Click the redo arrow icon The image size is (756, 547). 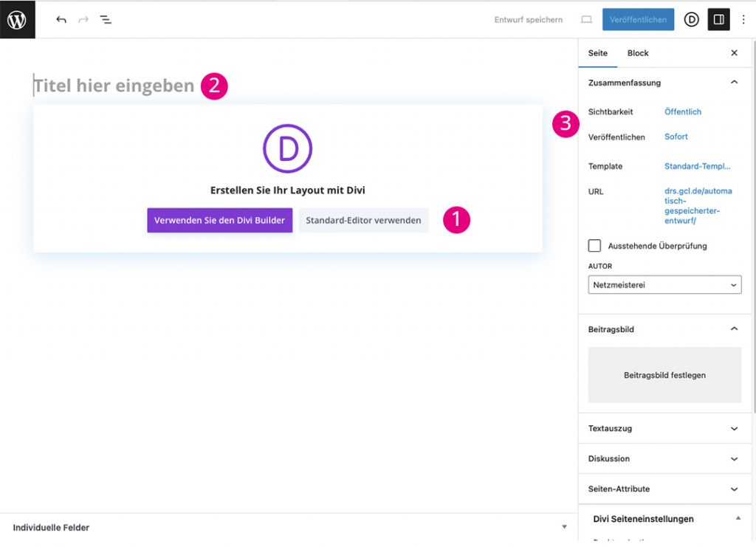[x=83, y=20]
